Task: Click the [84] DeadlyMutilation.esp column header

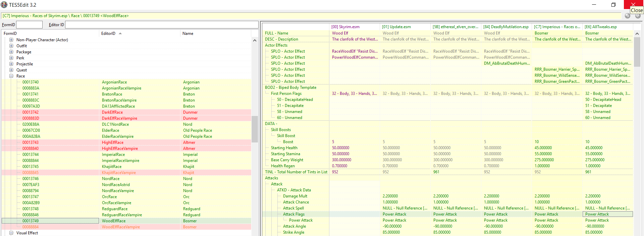Action: coord(506,27)
